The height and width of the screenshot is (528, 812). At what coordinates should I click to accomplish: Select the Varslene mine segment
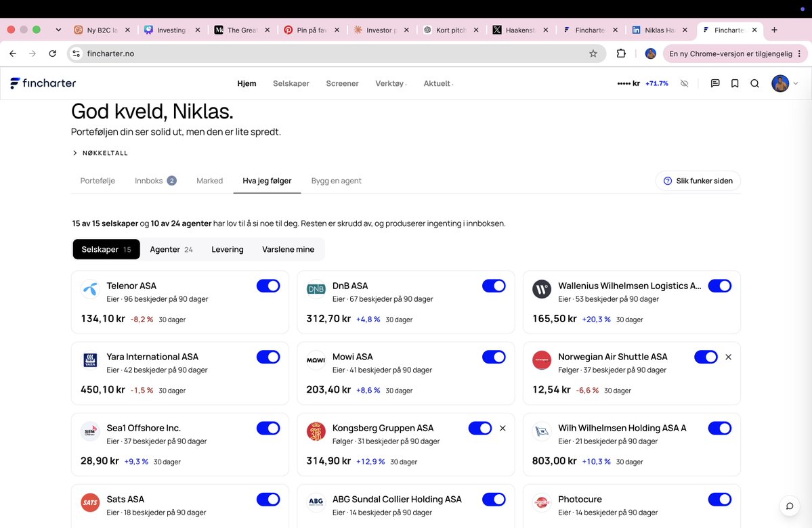click(288, 250)
